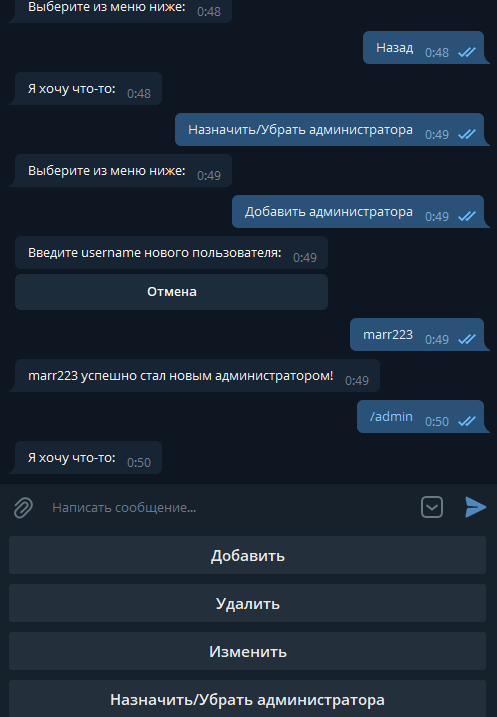
Task: Click the sent Добавить администратора message bubble
Action: click(358, 212)
